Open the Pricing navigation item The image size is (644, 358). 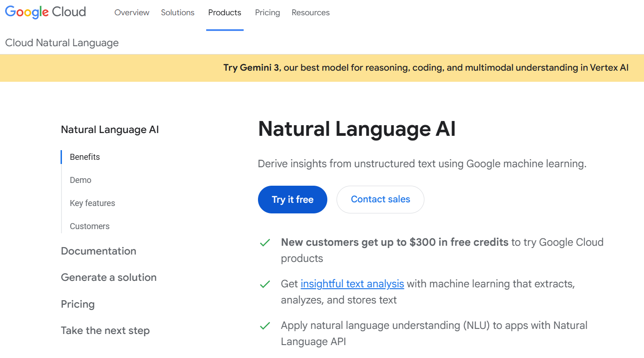(267, 12)
